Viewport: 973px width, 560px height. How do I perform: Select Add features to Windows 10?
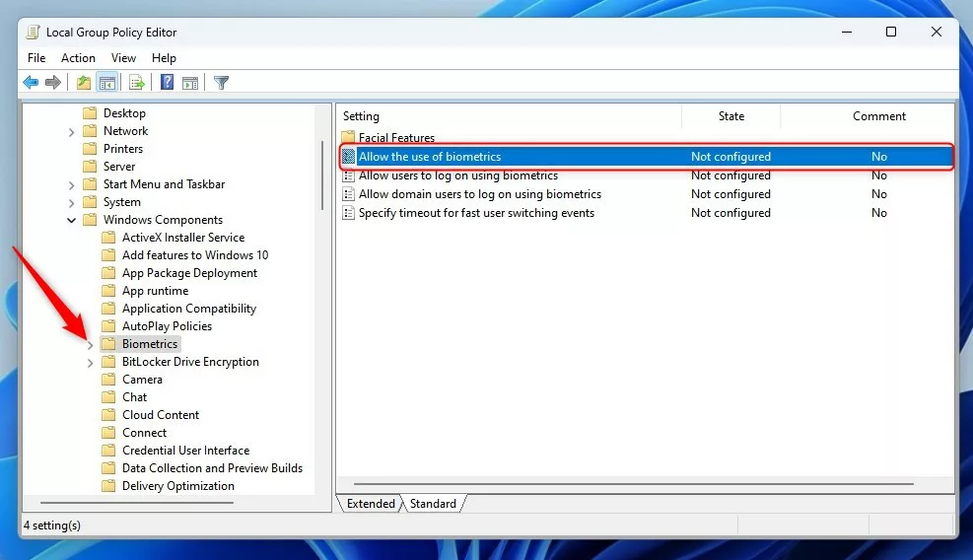tap(195, 255)
